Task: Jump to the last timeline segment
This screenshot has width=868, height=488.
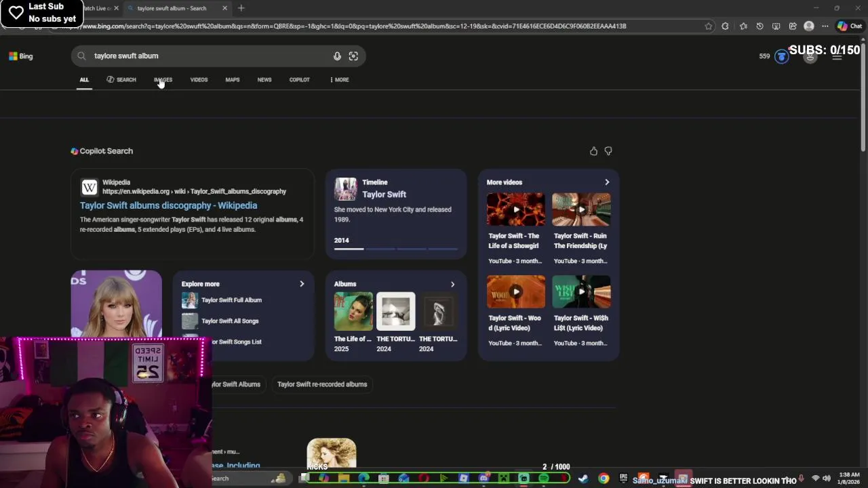Action: (x=443, y=249)
